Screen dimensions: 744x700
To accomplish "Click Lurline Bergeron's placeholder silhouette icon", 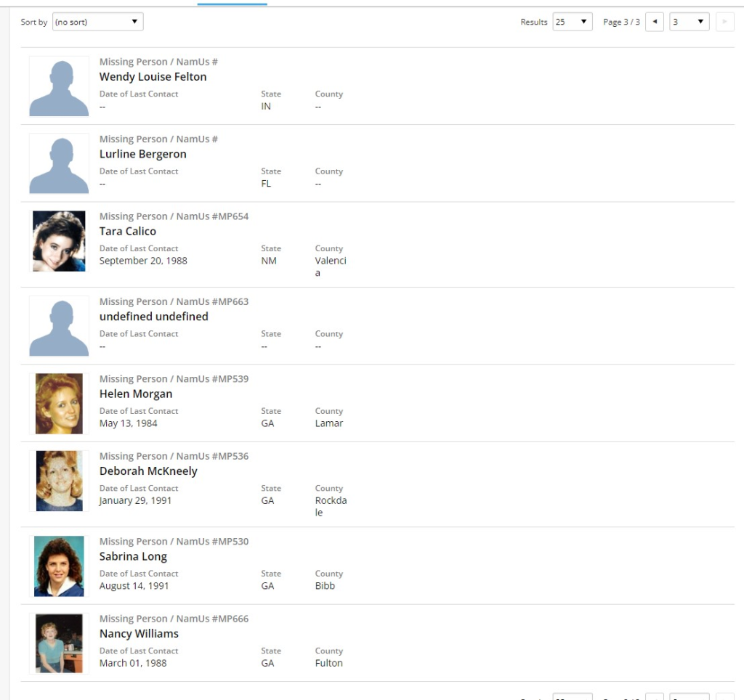I will 59,164.
